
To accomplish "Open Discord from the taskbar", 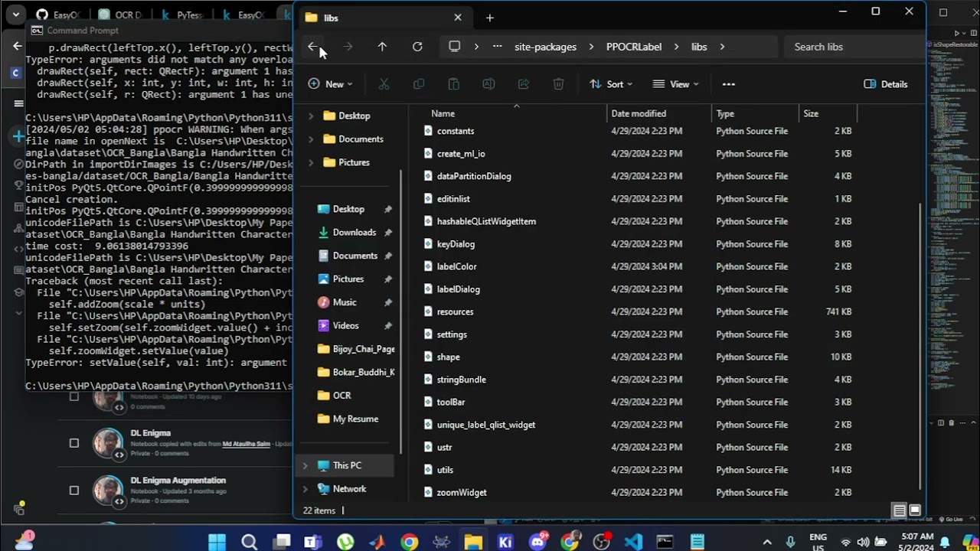I will click(x=537, y=543).
